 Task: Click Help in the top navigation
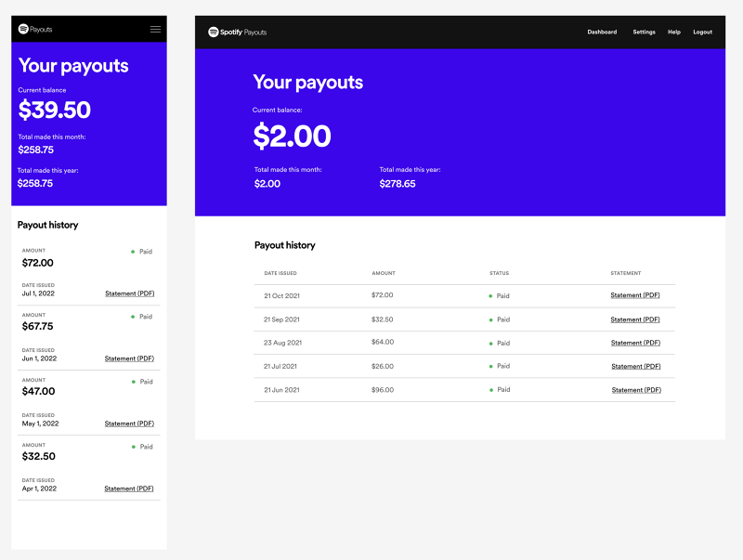(674, 31)
